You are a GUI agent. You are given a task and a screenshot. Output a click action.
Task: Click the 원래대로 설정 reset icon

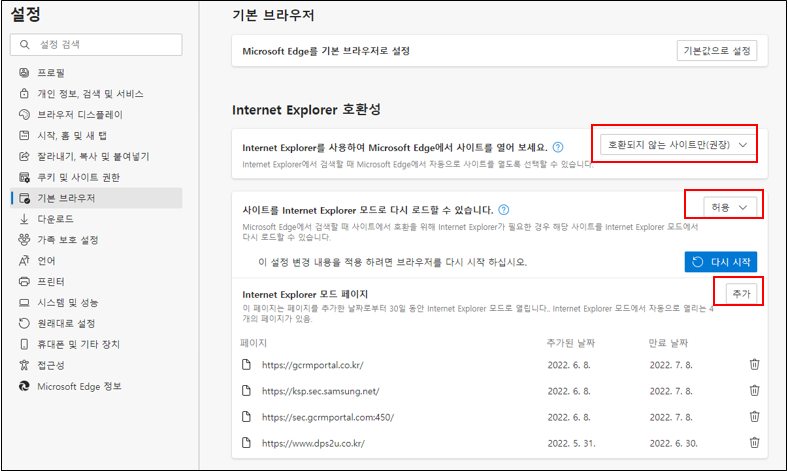[24, 323]
